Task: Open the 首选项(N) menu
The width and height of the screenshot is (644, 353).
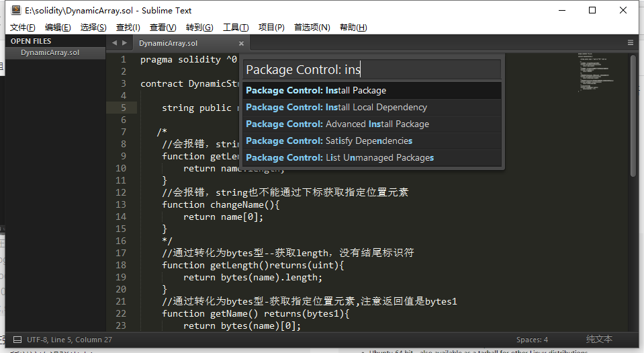Action: 312,27
